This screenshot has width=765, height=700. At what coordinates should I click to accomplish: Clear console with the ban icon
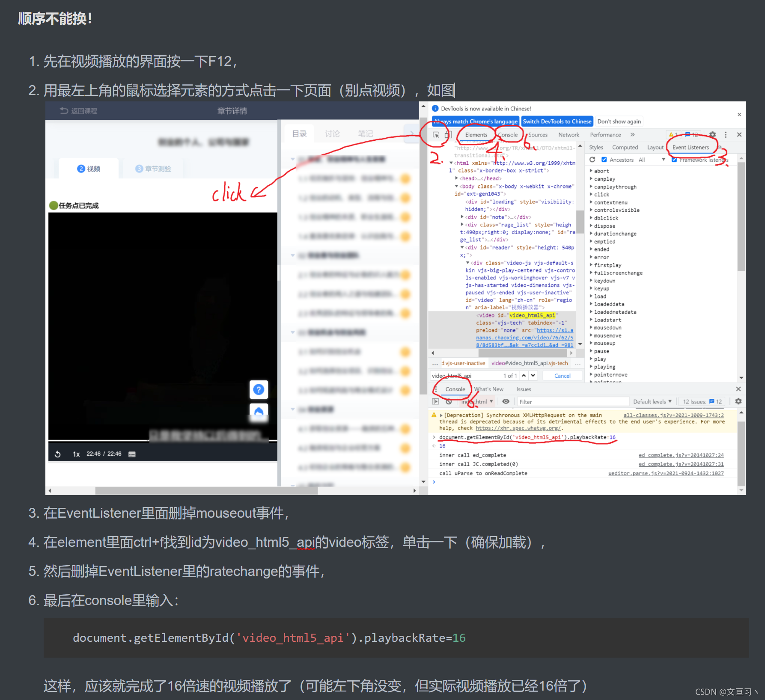(x=449, y=401)
